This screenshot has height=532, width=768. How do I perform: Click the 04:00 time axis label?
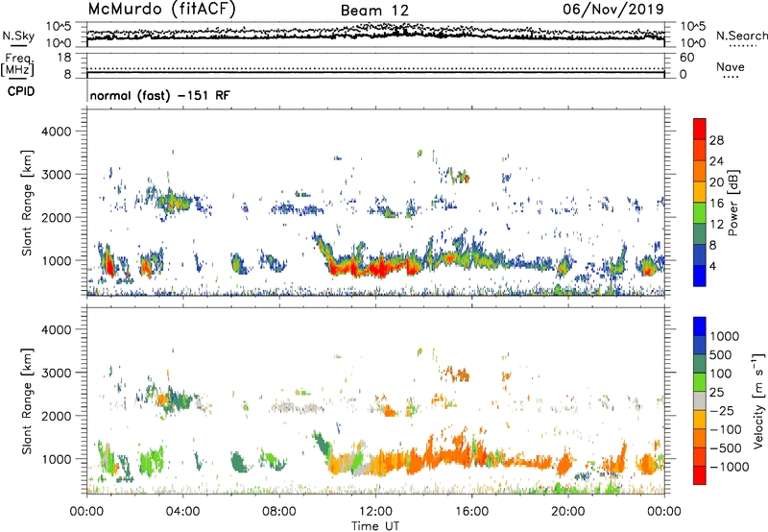(182, 512)
